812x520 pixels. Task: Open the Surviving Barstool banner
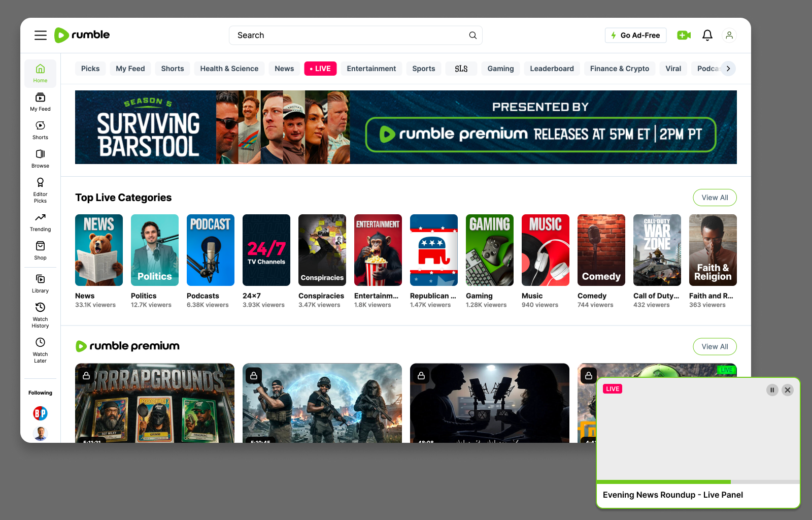click(x=406, y=127)
